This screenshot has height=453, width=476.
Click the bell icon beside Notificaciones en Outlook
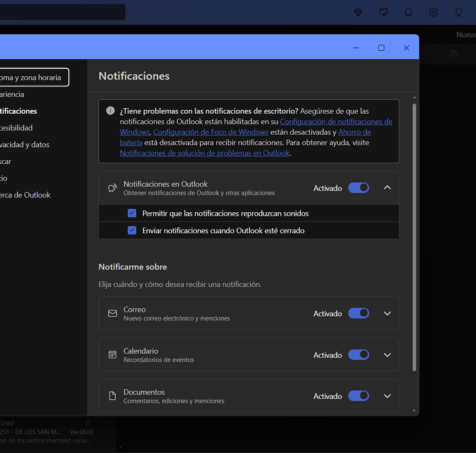(x=112, y=188)
